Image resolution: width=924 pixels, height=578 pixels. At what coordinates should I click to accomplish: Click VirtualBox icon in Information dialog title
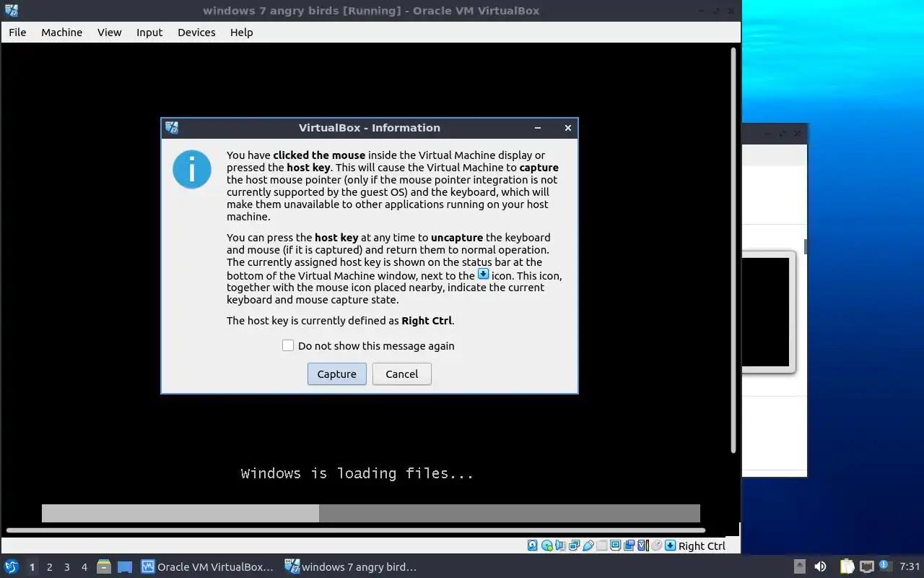(x=172, y=128)
